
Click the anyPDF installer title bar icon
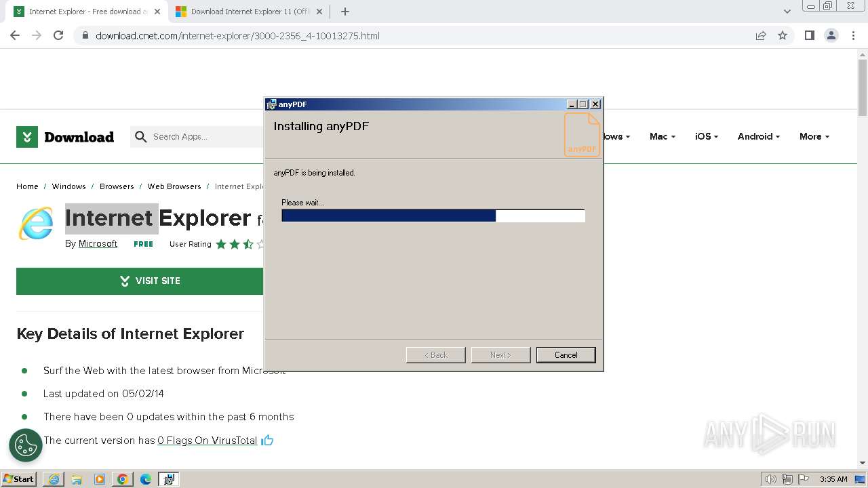click(x=272, y=104)
